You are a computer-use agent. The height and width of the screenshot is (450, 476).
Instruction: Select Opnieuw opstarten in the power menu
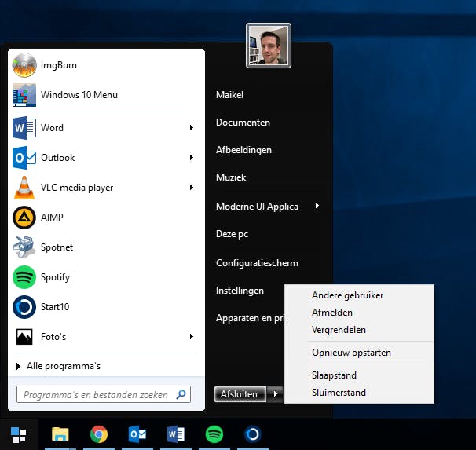click(x=351, y=353)
